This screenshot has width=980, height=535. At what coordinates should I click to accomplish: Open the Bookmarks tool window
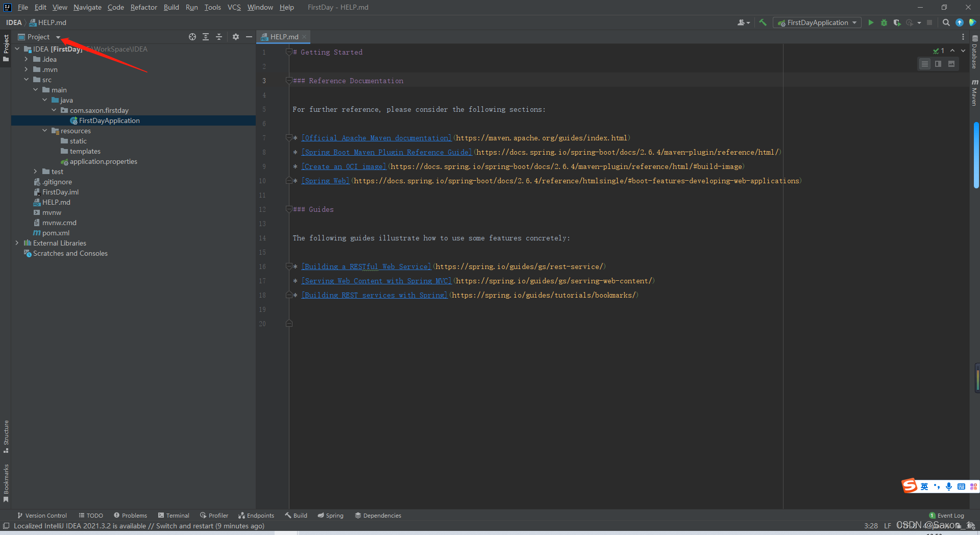6,483
